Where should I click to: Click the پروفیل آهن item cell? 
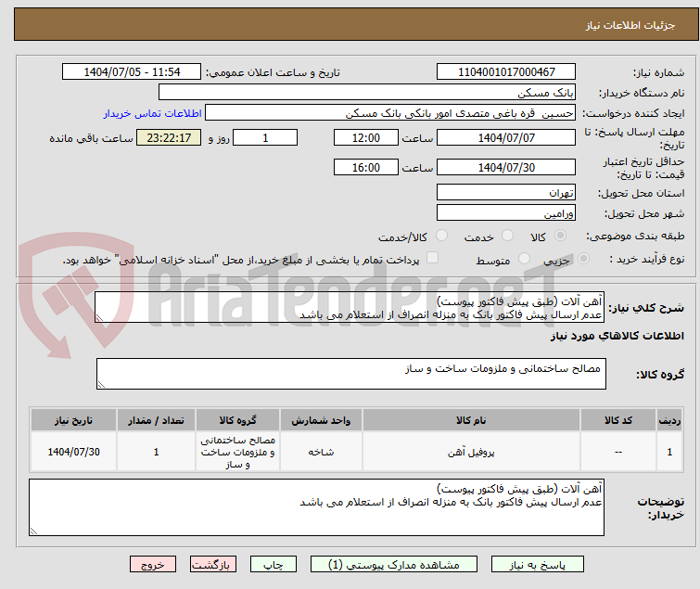click(x=471, y=452)
